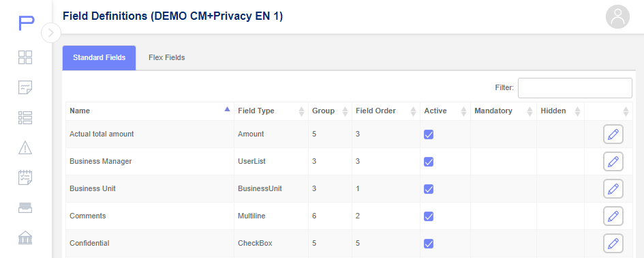Screen dimensions: 644x258
Task: Click the Filter input box
Action: coord(574,88)
